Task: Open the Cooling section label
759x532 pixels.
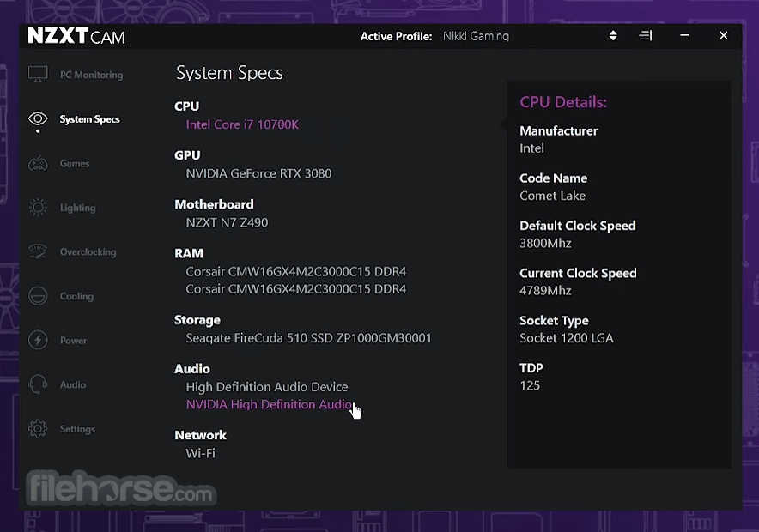Action: point(76,297)
